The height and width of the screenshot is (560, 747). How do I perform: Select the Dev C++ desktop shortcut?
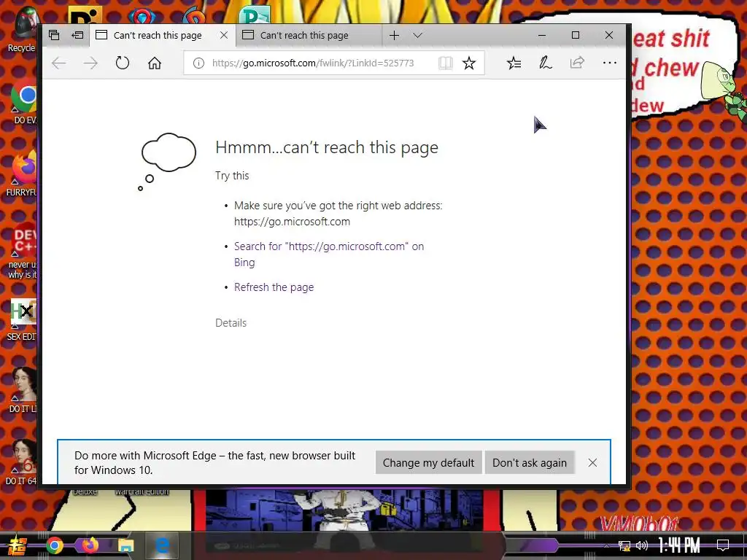(23, 250)
